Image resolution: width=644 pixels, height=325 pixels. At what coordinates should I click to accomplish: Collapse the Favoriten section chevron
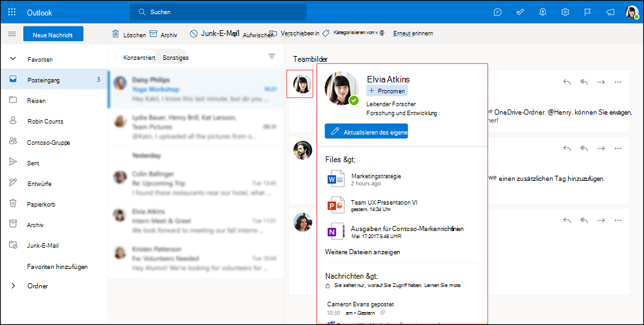(x=13, y=59)
